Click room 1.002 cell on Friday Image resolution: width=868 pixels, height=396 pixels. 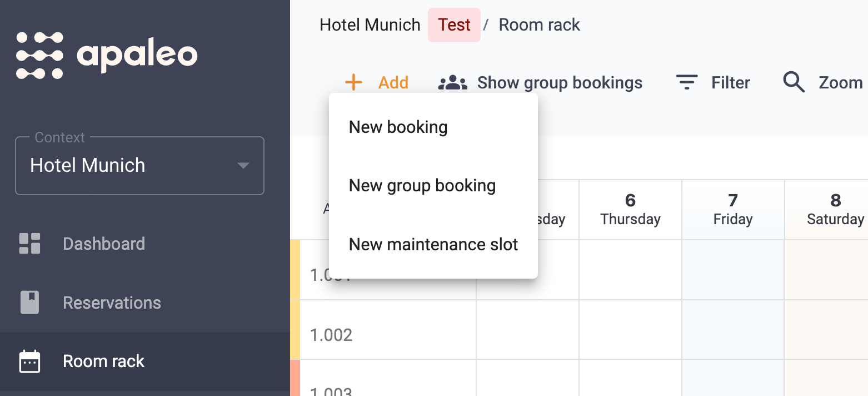coord(733,330)
